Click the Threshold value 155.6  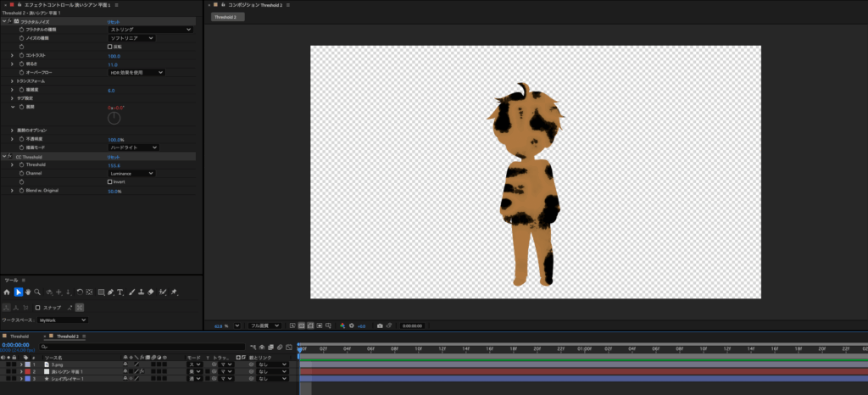tap(114, 165)
